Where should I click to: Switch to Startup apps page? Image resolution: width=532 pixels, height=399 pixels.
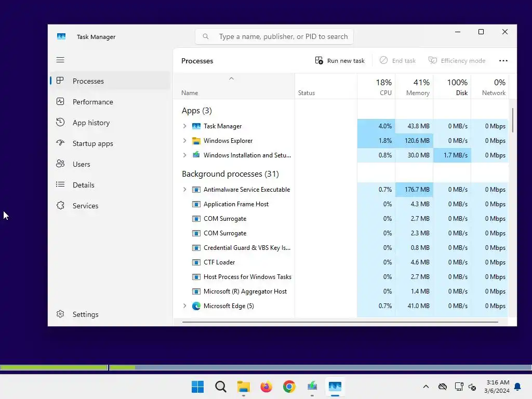pyautogui.click(x=110, y=143)
